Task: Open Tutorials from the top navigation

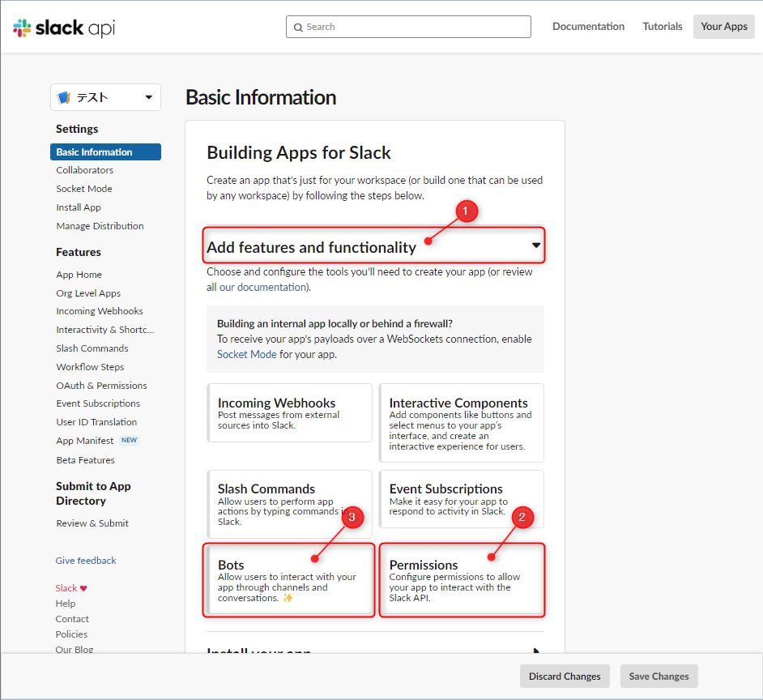Action: point(662,26)
